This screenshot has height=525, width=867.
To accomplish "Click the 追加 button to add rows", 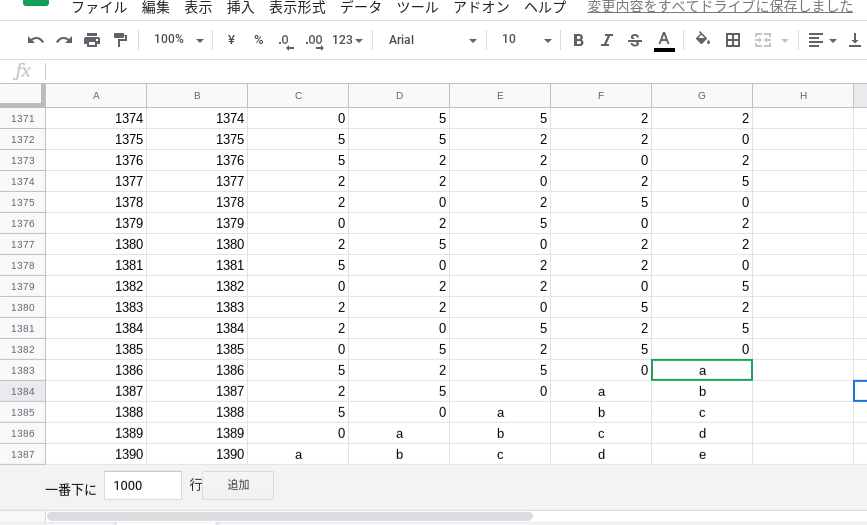I will [238, 485].
